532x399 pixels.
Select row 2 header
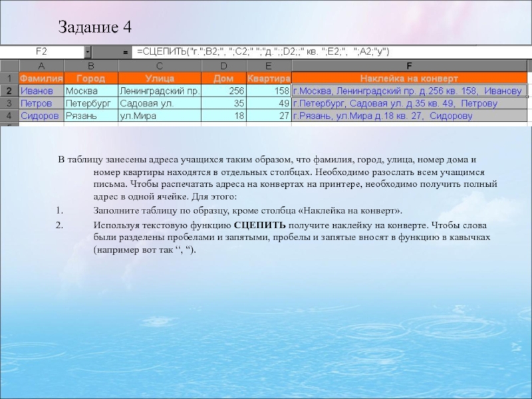(9, 90)
